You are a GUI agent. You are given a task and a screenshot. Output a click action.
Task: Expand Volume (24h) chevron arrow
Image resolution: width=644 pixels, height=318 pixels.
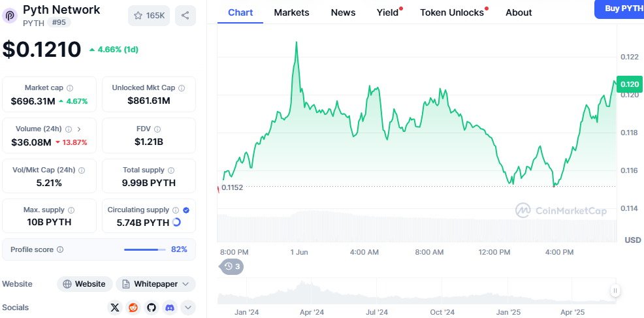pyautogui.click(x=79, y=129)
